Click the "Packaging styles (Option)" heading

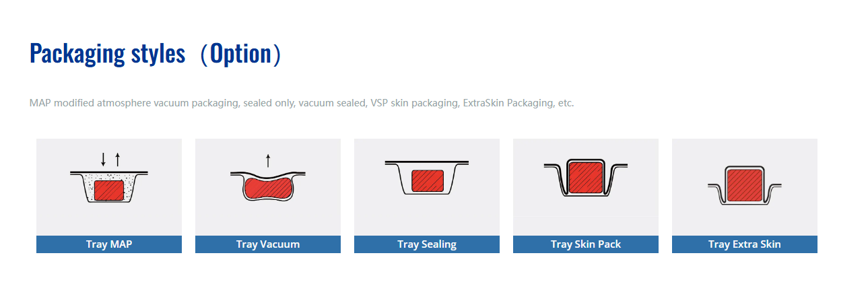[155, 54]
